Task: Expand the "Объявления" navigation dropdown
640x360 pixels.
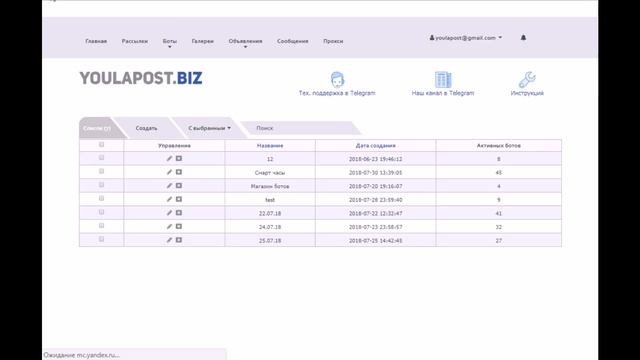Action: pos(245,42)
